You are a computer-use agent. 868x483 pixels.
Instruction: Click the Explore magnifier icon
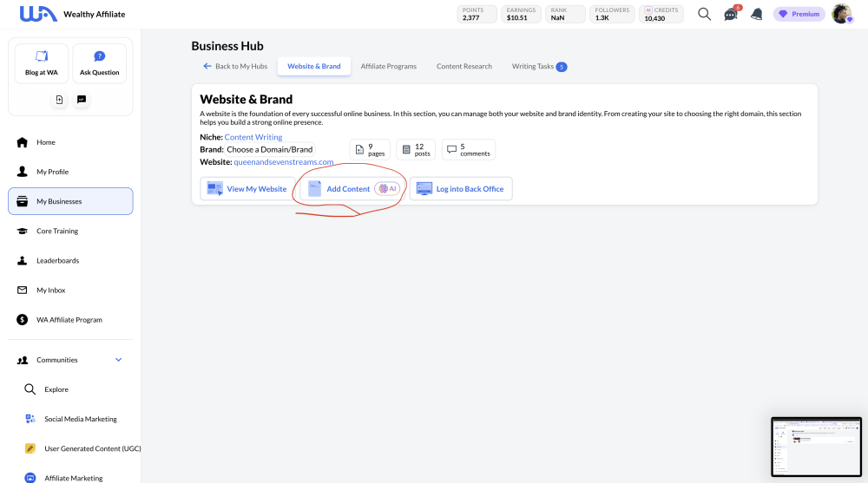click(30, 389)
